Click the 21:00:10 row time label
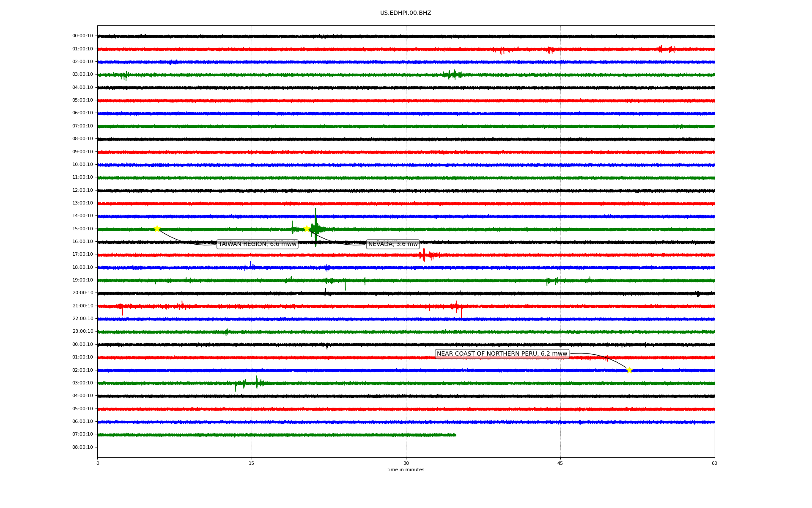812x508 pixels. pos(82,306)
